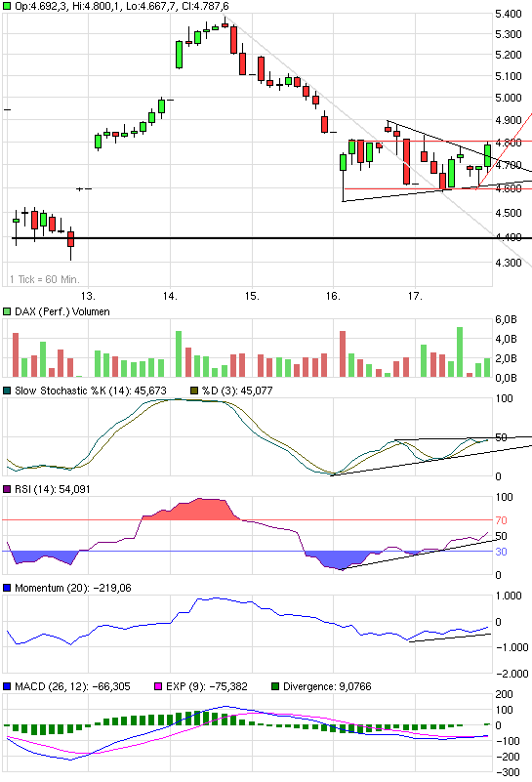Click the date label '14.'
Viewport: 532px width, 782px height.
pos(170,296)
